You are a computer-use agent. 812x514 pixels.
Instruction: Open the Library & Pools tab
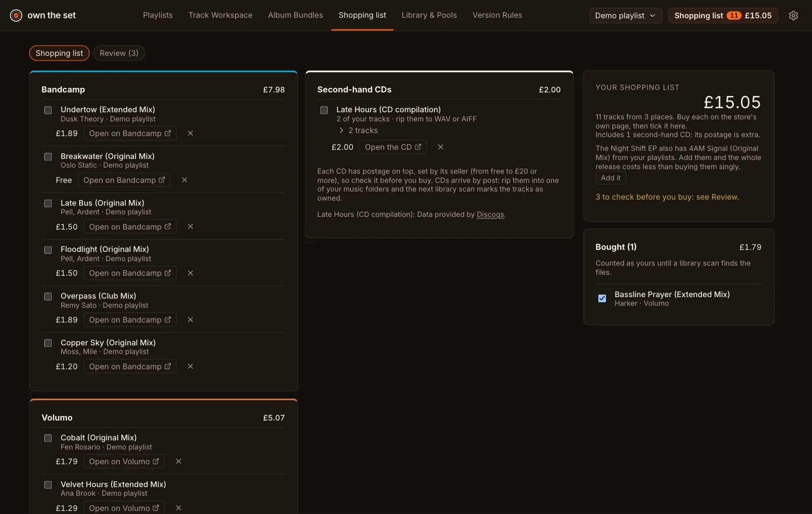coord(429,15)
